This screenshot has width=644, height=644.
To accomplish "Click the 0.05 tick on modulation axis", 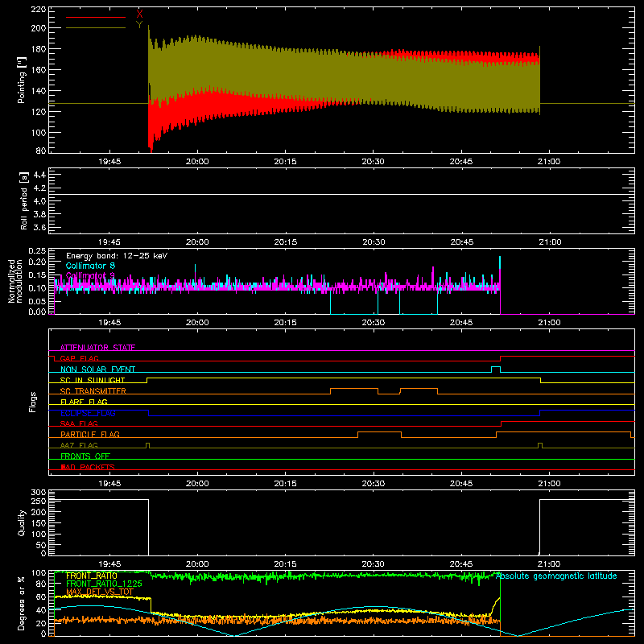I will coord(38,301).
